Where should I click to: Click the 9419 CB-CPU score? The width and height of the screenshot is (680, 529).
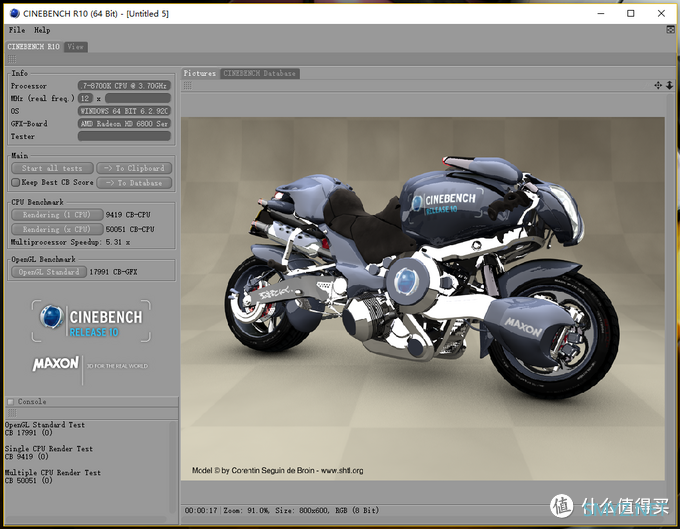pyautogui.click(x=128, y=215)
